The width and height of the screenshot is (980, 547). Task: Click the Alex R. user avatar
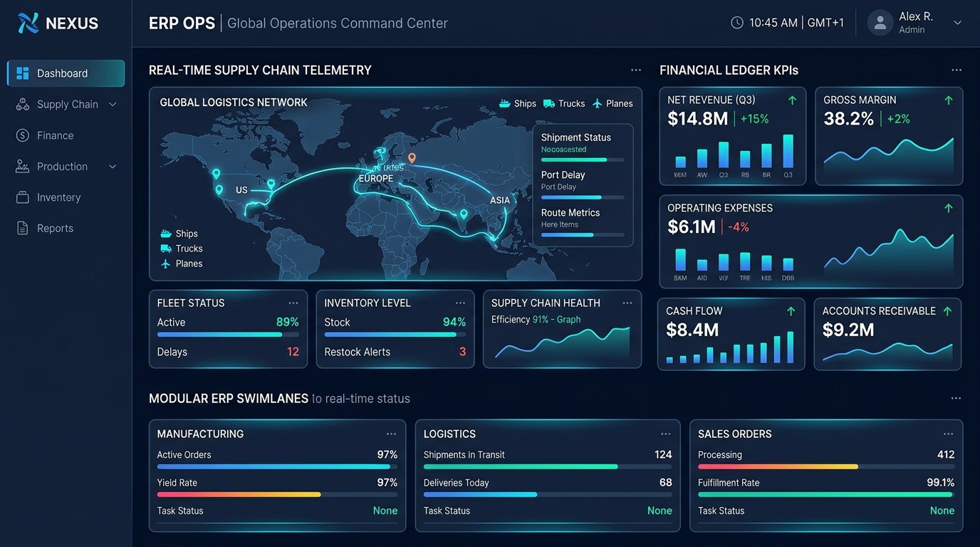(880, 23)
